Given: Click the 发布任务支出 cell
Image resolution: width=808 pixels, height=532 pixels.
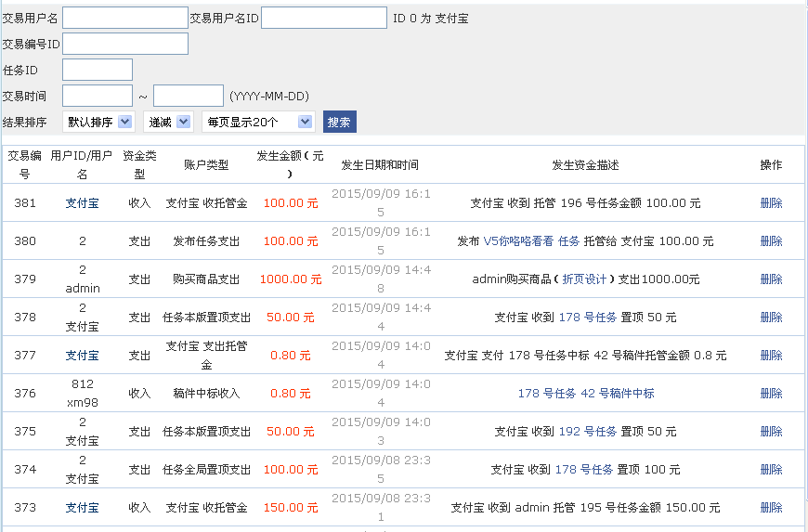Looking at the screenshot, I should click(x=206, y=241).
